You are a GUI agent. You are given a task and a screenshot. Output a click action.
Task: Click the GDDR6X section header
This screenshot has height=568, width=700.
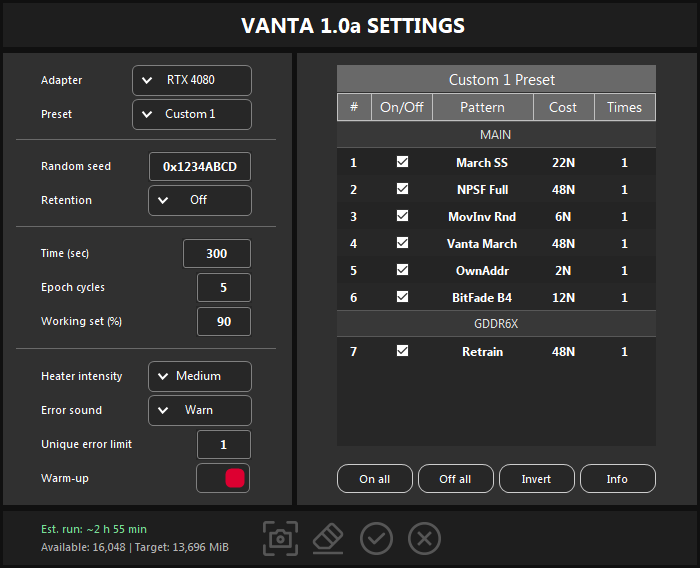point(496,324)
